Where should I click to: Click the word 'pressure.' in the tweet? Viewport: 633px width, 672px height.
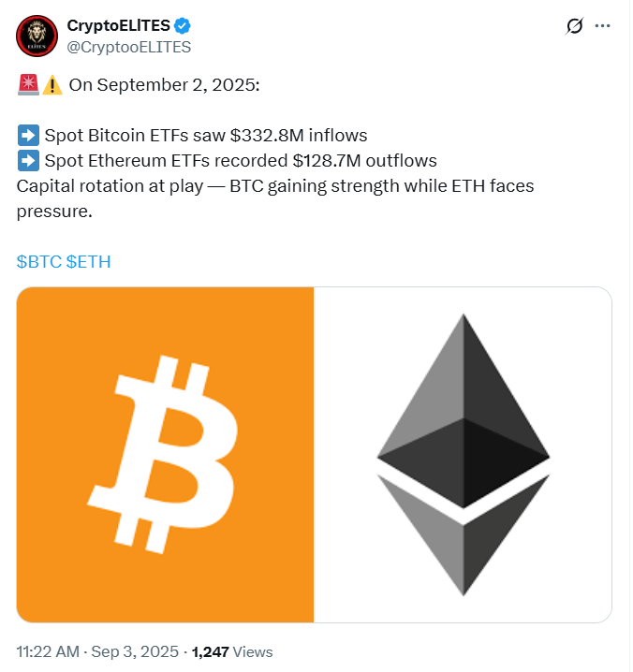coord(54,210)
